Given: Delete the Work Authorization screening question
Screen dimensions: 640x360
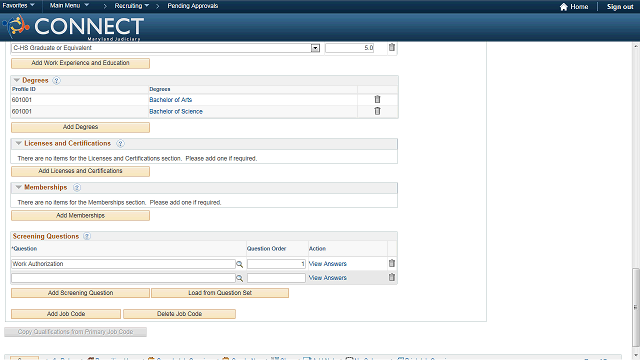Looking at the screenshot, I should tap(391, 263).
